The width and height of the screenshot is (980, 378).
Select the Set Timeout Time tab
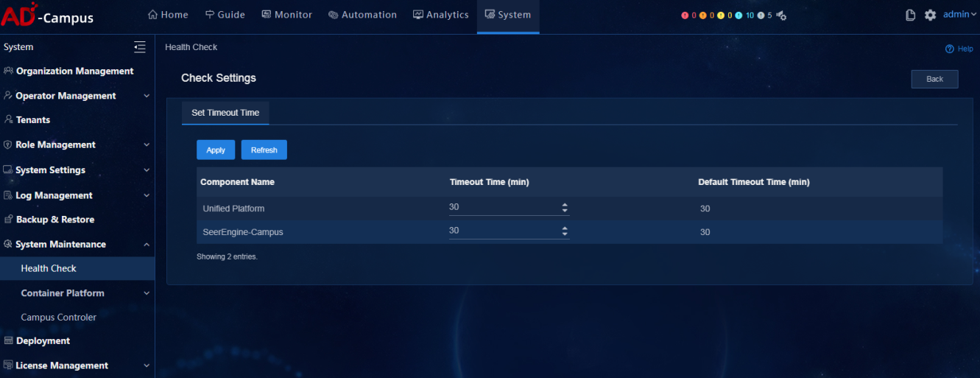click(225, 113)
